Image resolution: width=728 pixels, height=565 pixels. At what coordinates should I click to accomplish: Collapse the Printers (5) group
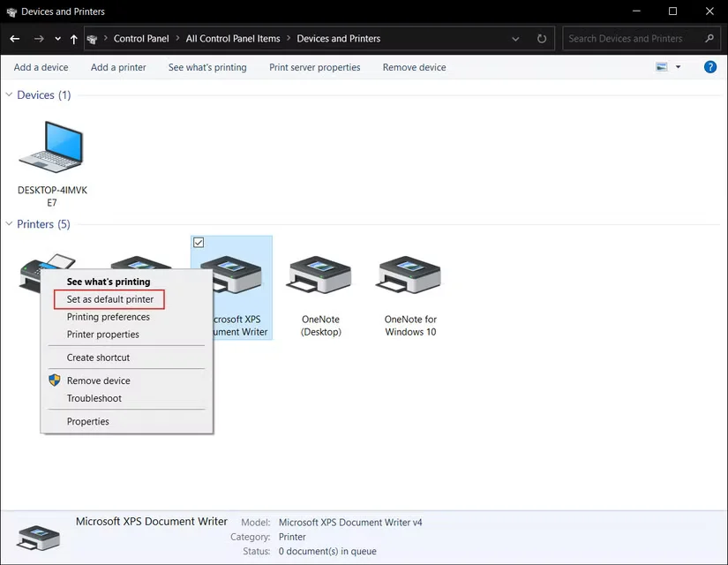point(10,224)
